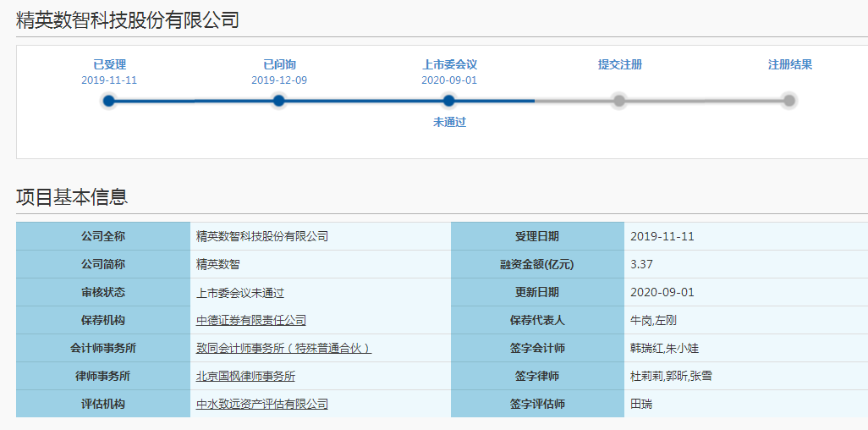
Task: Click the 项目基本信息 section heading
Action: 73,197
